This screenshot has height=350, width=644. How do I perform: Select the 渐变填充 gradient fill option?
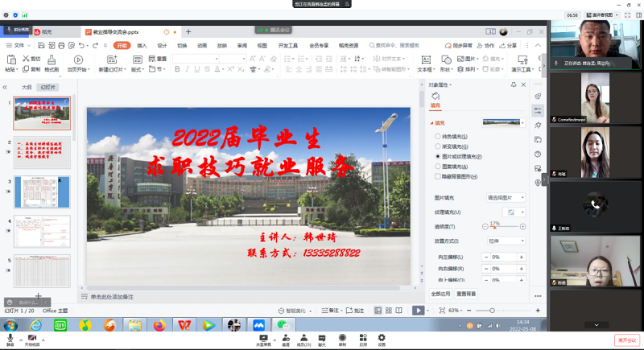point(437,146)
